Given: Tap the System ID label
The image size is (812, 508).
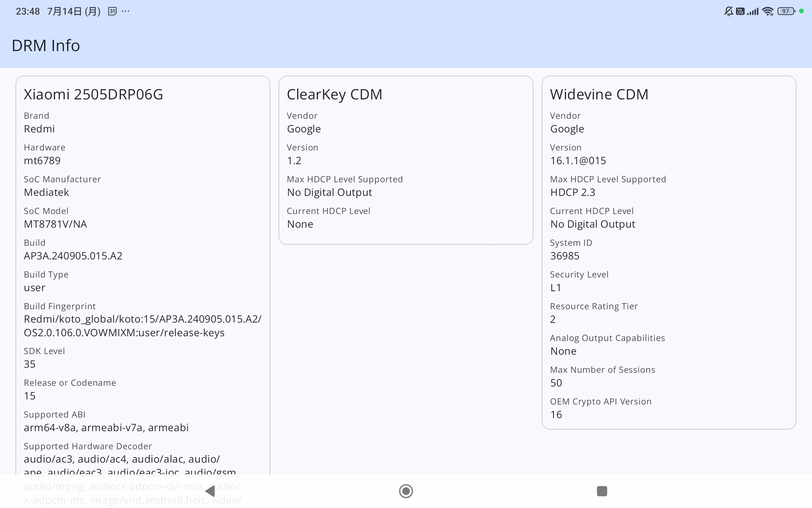Looking at the screenshot, I should pos(571,243).
